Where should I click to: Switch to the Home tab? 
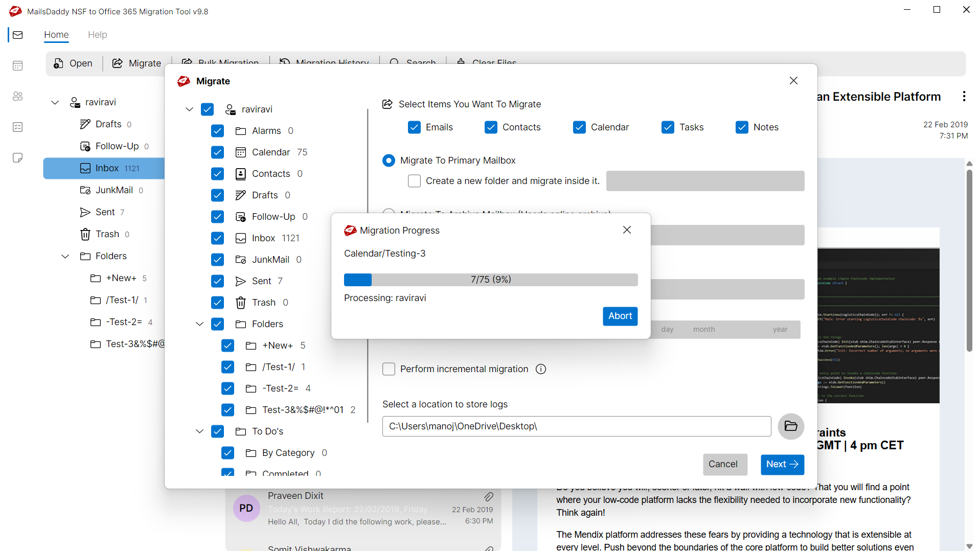click(56, 35)
